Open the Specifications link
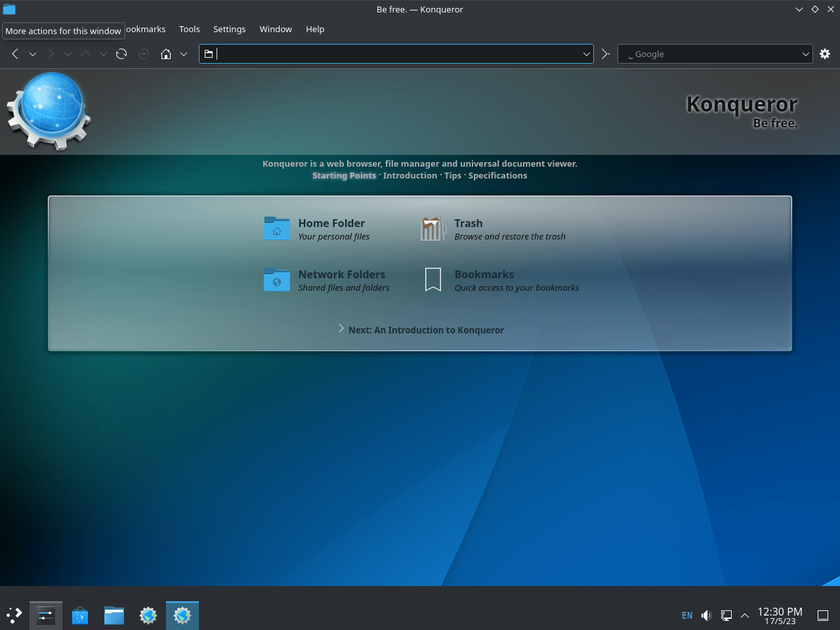The height and width of the screenshot is (630, 840). pyautogui.click(x=497, y=175)
